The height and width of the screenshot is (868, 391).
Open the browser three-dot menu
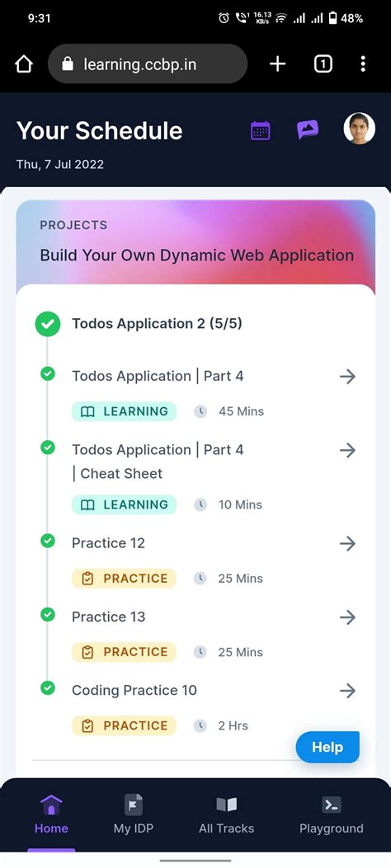coord(363,64)
